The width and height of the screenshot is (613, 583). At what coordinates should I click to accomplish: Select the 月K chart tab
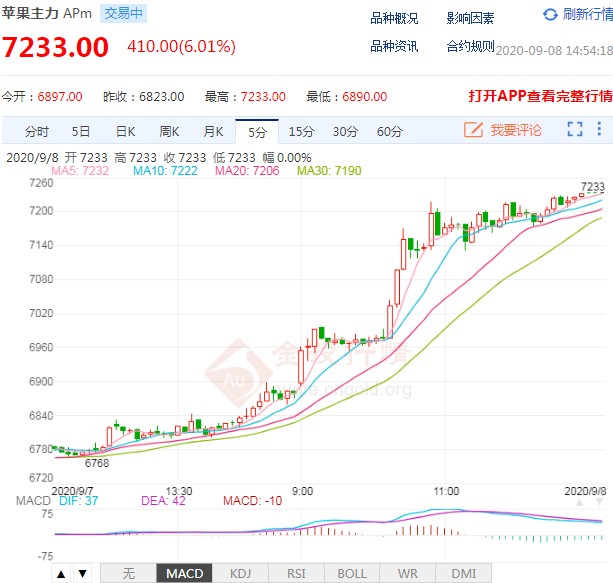[x=213, y=132]
